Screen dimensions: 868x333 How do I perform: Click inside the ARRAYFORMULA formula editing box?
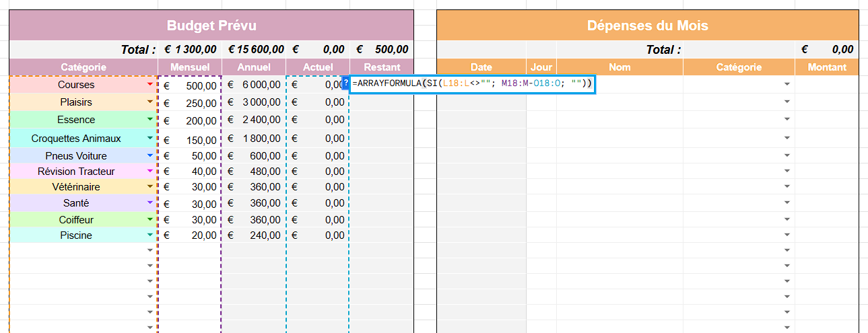(471, 84)
